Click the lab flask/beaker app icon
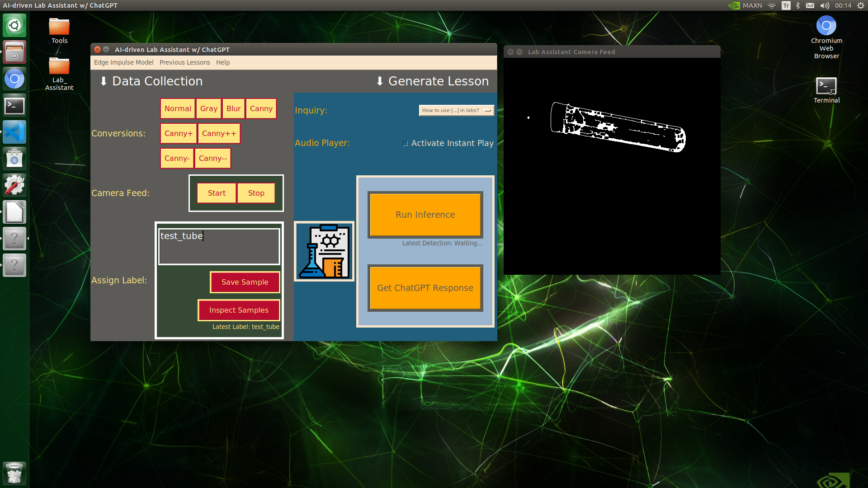 click(x=326, y=251)
